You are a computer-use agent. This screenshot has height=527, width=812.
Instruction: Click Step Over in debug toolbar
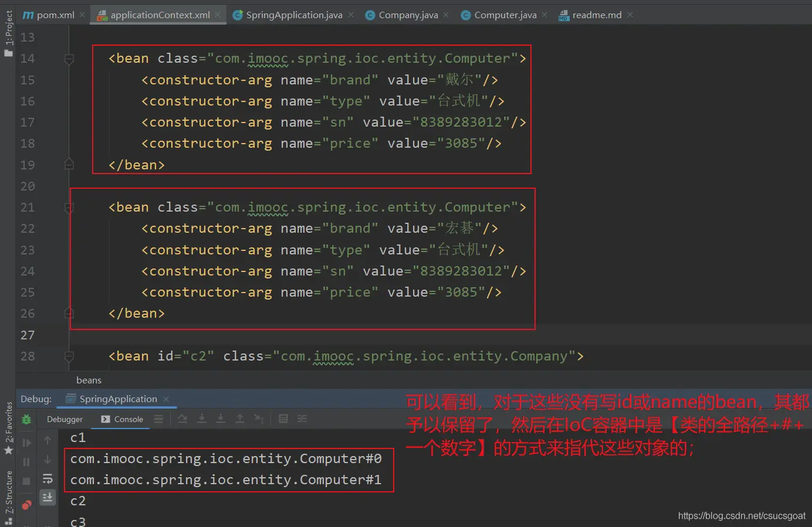pos(182,419)
